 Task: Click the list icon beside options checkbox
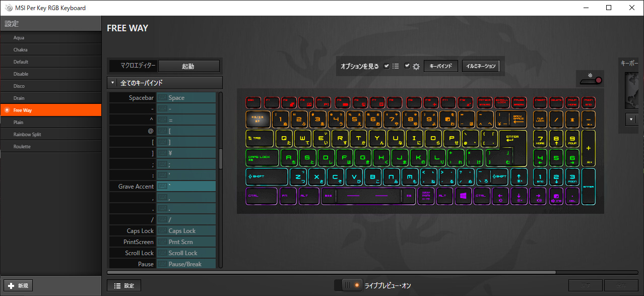[x=396, y=66]
